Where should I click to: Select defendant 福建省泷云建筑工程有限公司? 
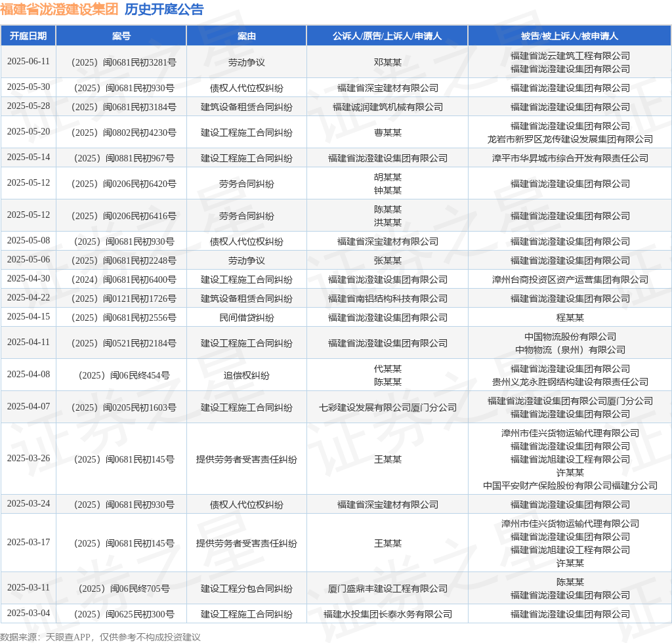tap(570, 56)
